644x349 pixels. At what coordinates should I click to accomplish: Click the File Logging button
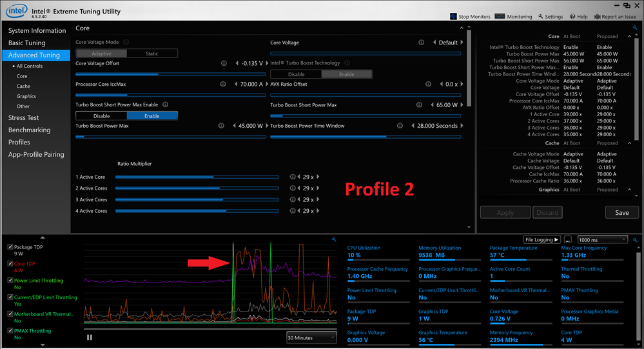pyautogui.click(x=542, y=239)
